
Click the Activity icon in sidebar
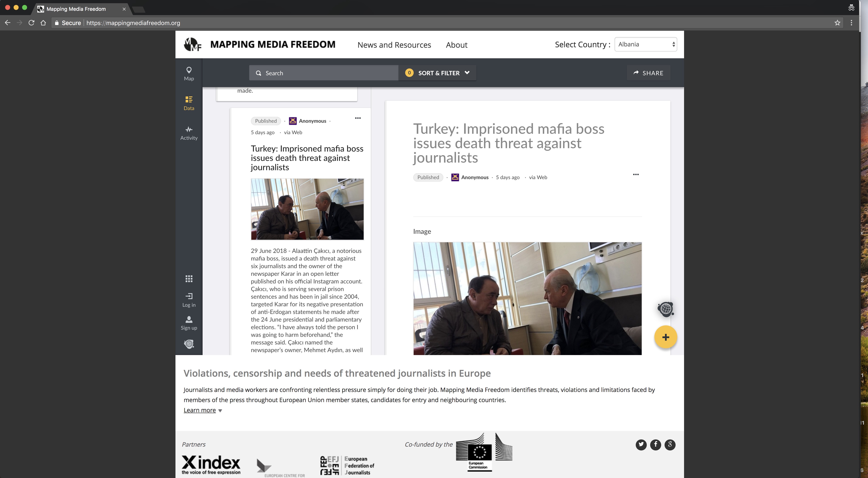click(x=188, y=132)
